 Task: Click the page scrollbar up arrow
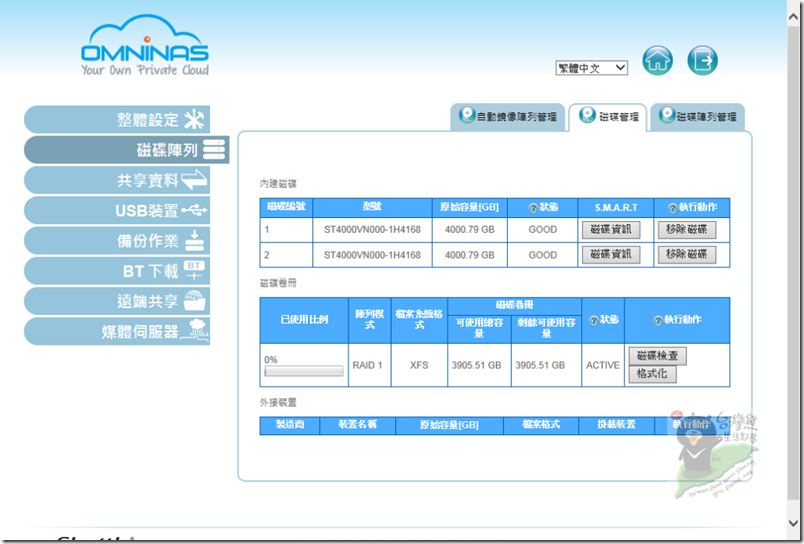point(793,16)
